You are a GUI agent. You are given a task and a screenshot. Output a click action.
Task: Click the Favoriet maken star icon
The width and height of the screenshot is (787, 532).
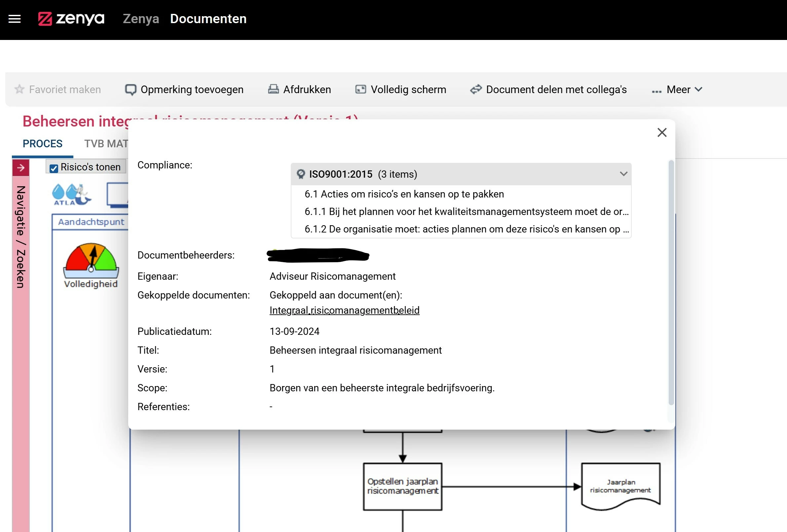(x=19, y=89)
